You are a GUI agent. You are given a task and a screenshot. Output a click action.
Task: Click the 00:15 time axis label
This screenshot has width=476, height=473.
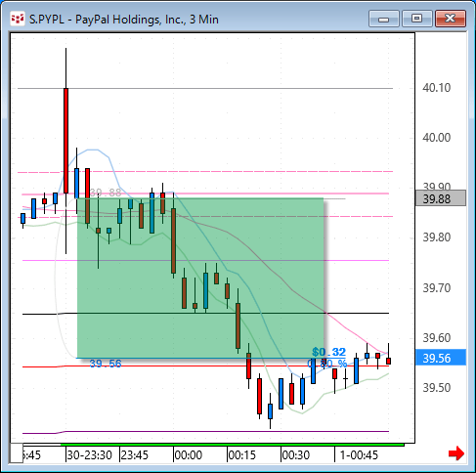coord(242,455)
